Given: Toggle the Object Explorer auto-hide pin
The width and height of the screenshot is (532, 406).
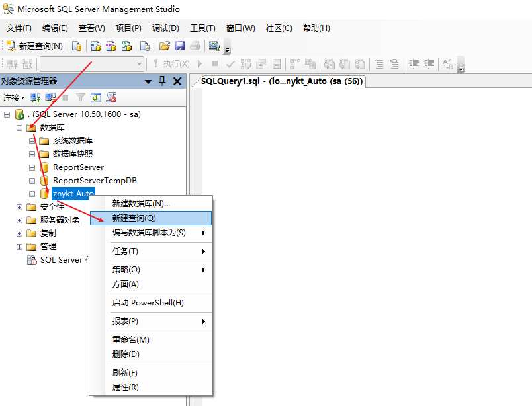Looking at the screenshot, I should point(162,81).
